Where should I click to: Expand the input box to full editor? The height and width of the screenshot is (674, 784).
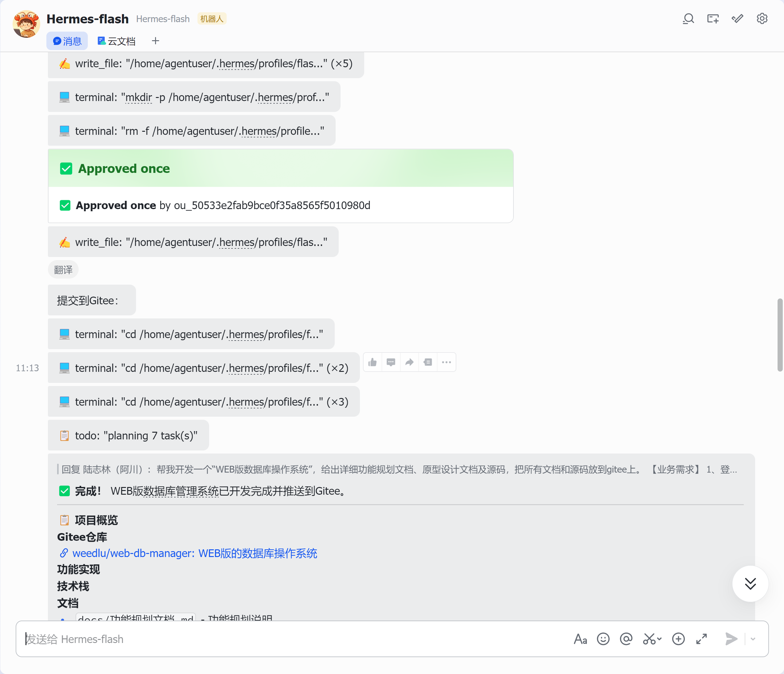701,639
